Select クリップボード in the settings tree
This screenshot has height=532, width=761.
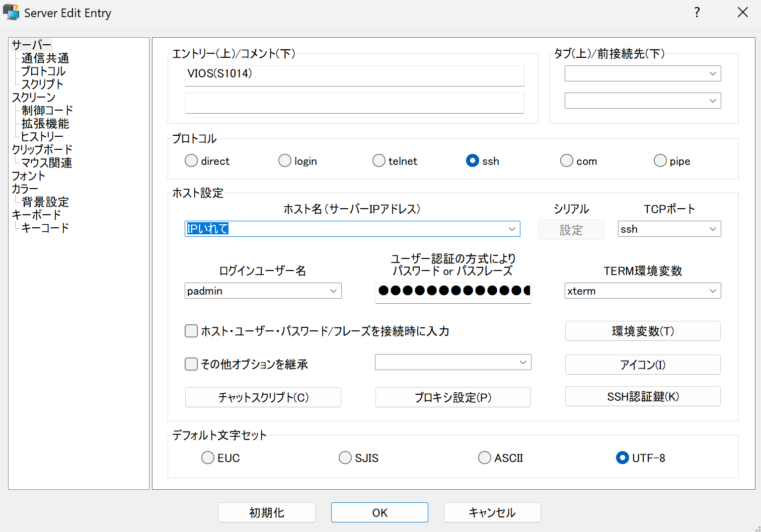click(x=42, y=149)
